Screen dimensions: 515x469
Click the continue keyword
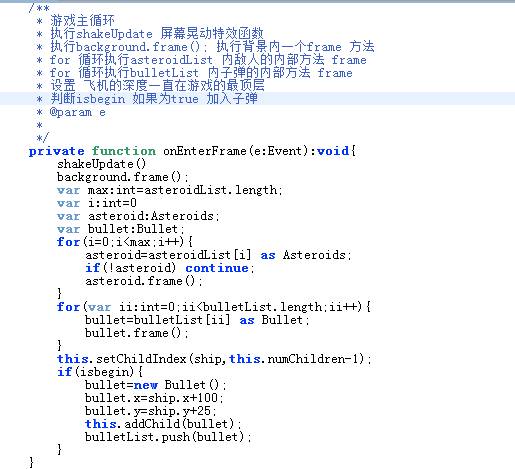pos(217,268)
